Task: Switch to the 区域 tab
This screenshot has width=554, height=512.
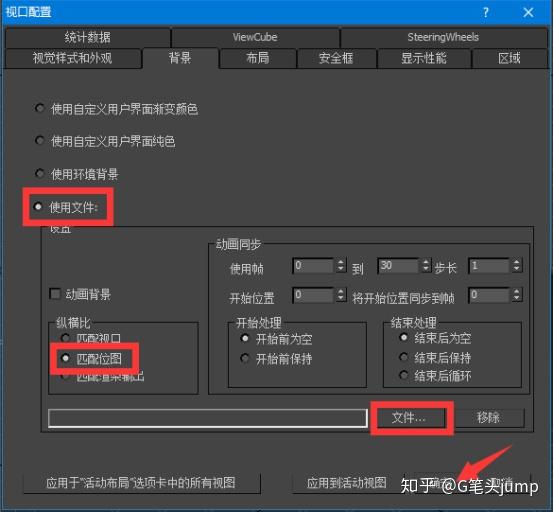Action: 509,58
